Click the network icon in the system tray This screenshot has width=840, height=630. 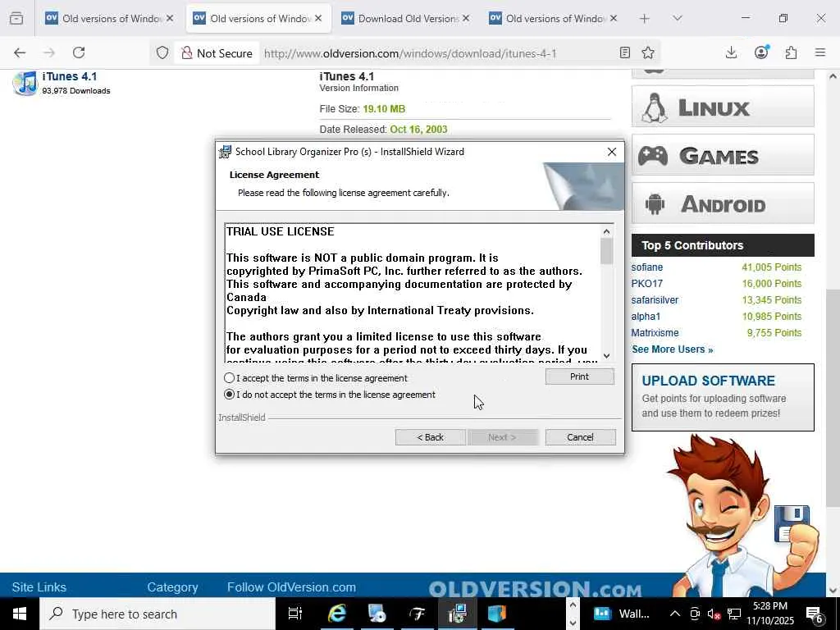click(x=734, y=614)
